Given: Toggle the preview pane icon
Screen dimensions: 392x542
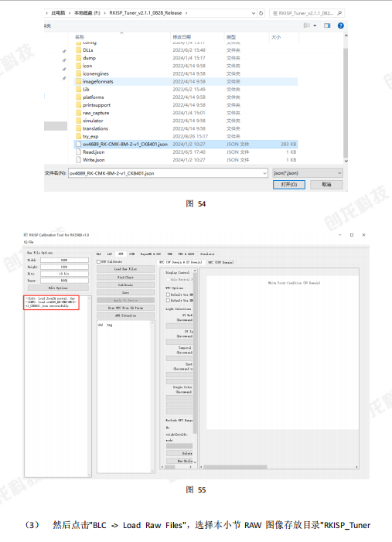Looking at the screenshot, I should coord(327,26).
